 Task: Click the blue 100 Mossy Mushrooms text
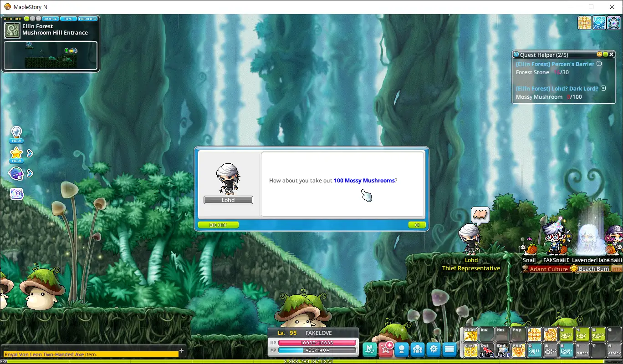[x=364, y=181]
